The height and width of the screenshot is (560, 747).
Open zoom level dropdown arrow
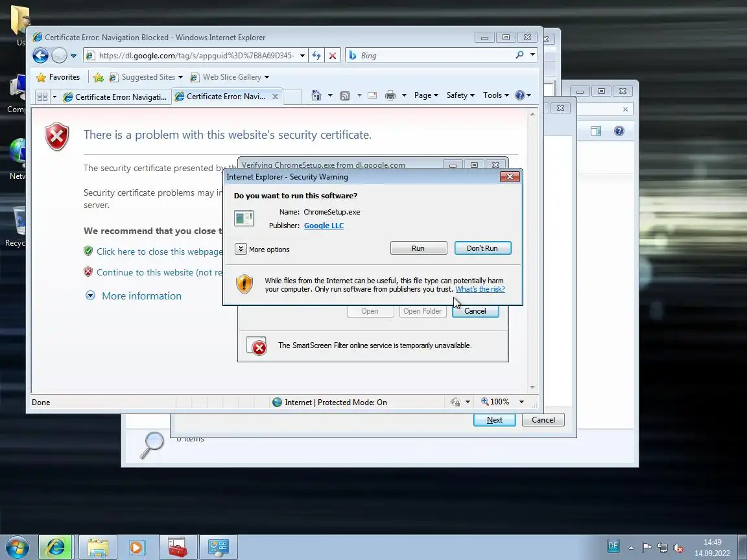(x=521, y=402)
